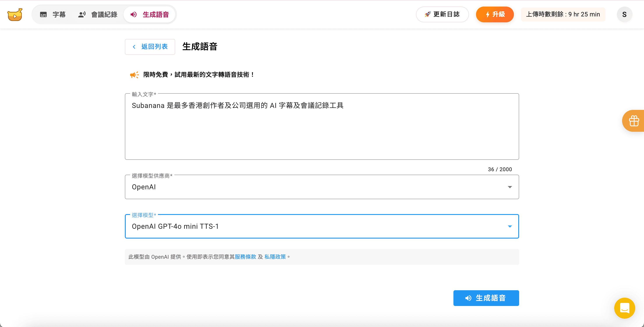Screen dimensions: 644x327
Task: Select the 生成語音 tab in the navbar
Action: [149, 14]
